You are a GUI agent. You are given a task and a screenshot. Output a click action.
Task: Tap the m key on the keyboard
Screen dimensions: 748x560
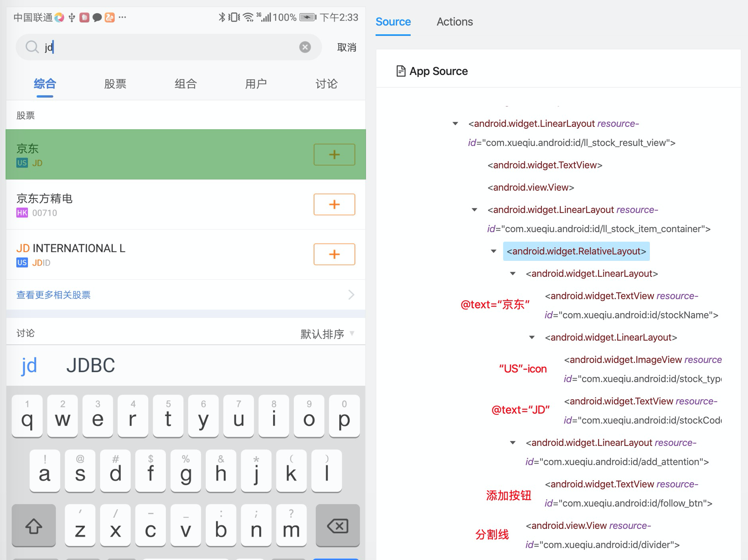pyautogui.click(x=291, y=526)
